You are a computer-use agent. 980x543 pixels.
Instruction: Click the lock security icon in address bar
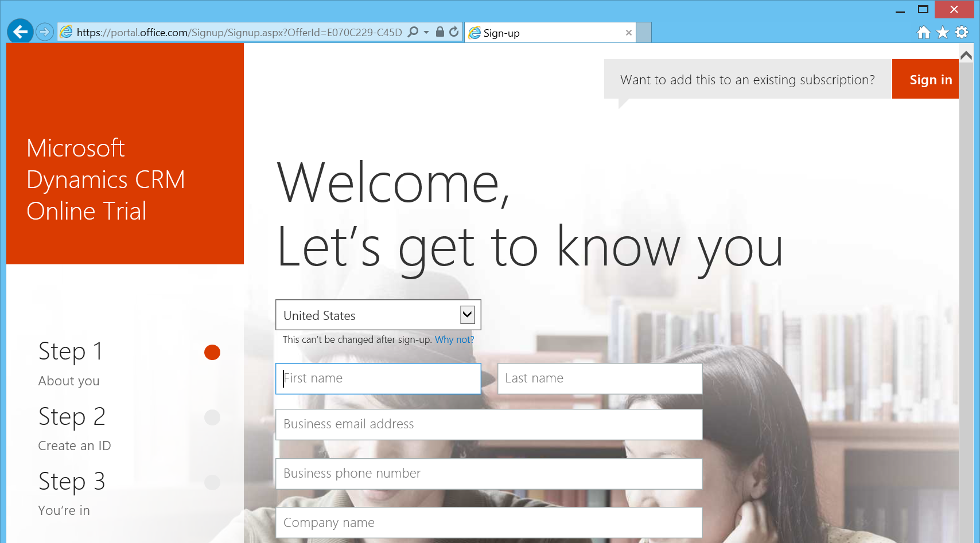(440, 32)
